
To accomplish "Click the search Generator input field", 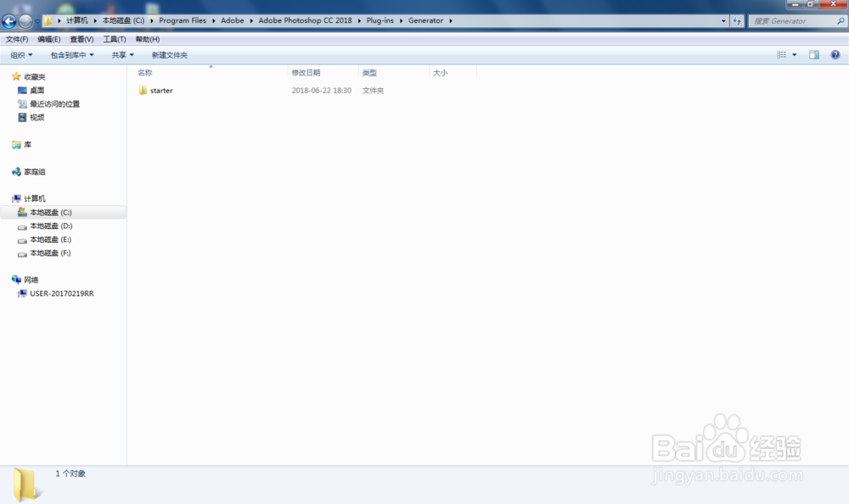I will (x=792, y=21).
